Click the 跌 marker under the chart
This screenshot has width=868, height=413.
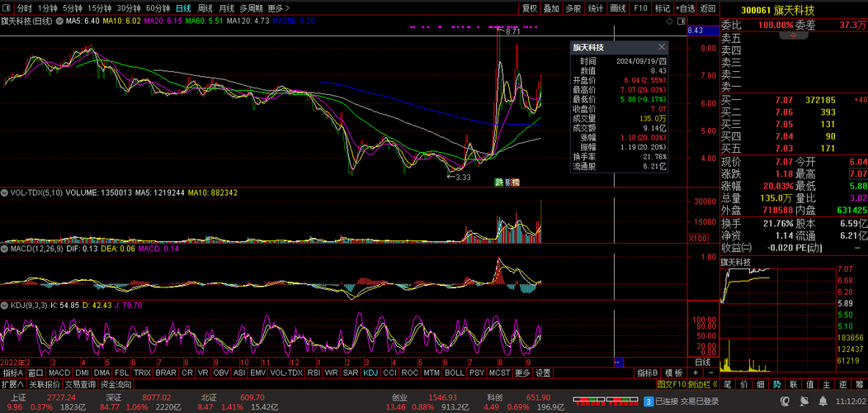[498, 182]
